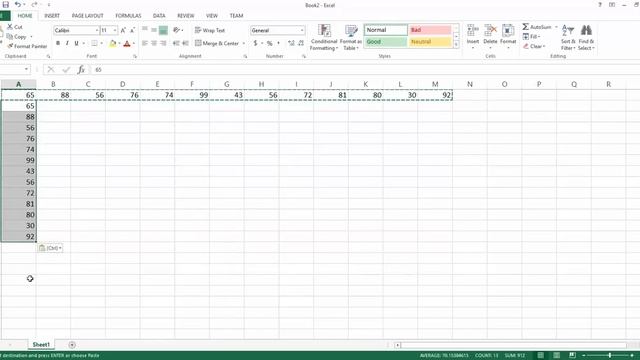The width and height of the screenshot is (640, 360).
Task: Open Sort & Filter menu
Action: click(568, 37)
